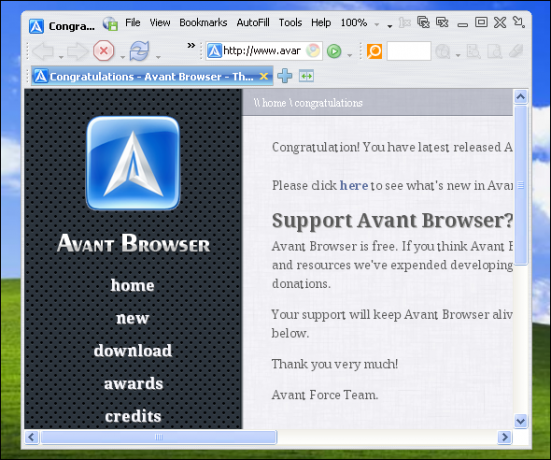Stop loading with the red X button
This screenshot has width=551, height=460.
(x=104, y=51)
